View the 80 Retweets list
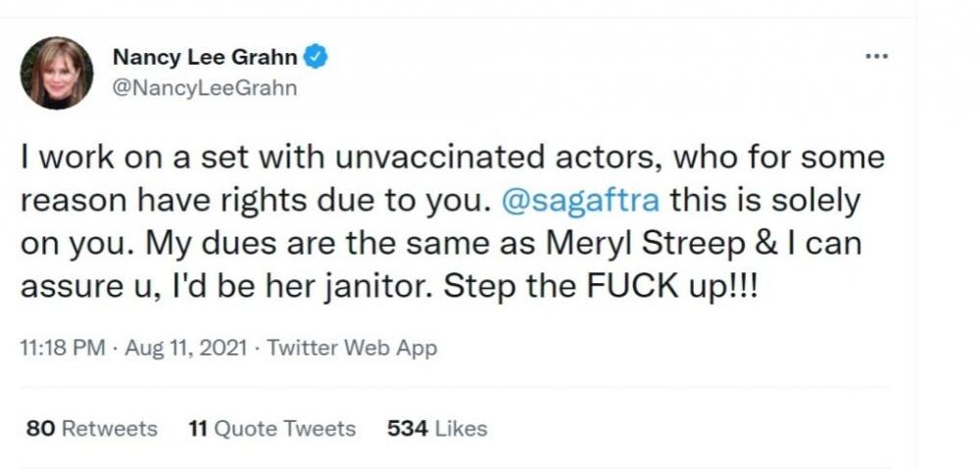The image size is (980, 470). (90, 428)
